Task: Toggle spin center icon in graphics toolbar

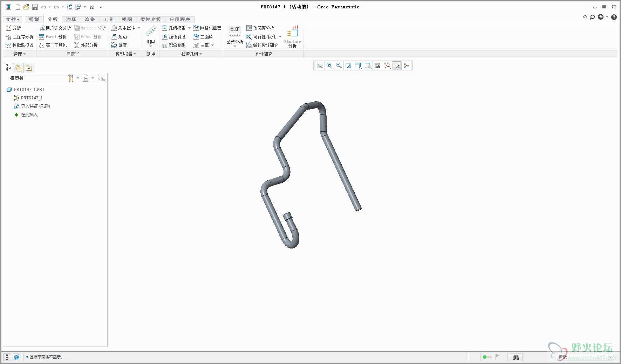Action: pos(407,65)
